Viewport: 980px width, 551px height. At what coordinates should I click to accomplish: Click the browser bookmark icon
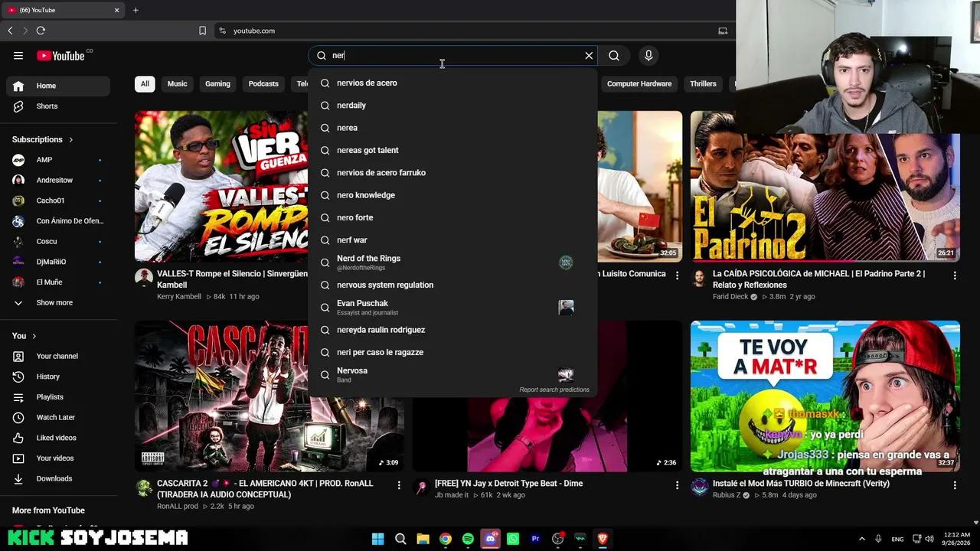[x=202, y=31]
